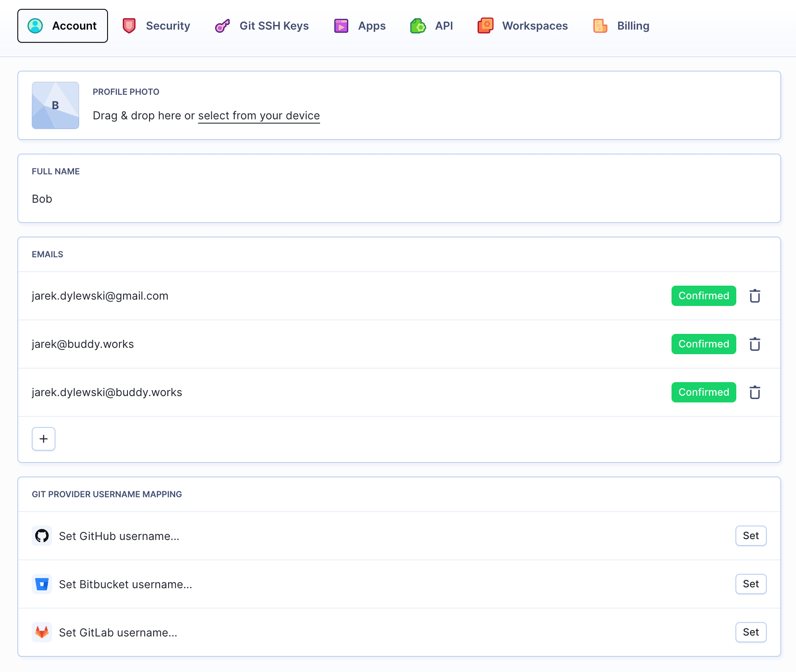The width and height of the screenshot is (796, 672).
Task: Click trash icon for jarek@buddy.works
Action: tap(755, 344)
